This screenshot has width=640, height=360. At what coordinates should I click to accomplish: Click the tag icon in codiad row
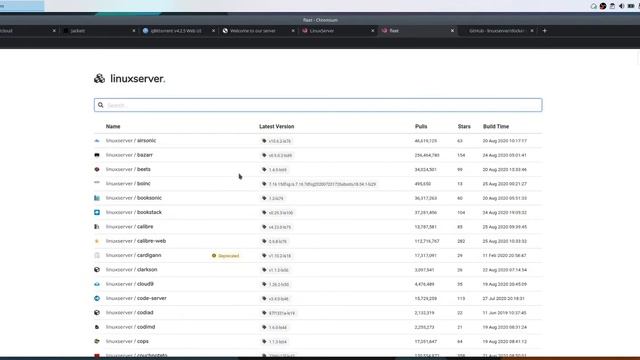pos(264,313)
